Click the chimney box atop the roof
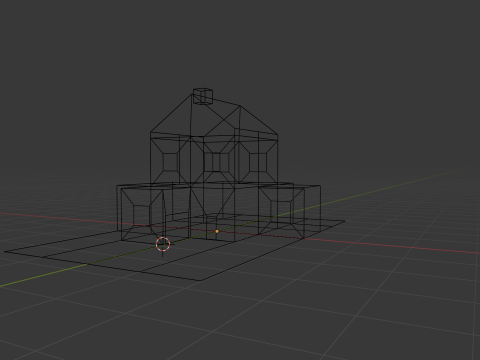 tap(203, 96)
